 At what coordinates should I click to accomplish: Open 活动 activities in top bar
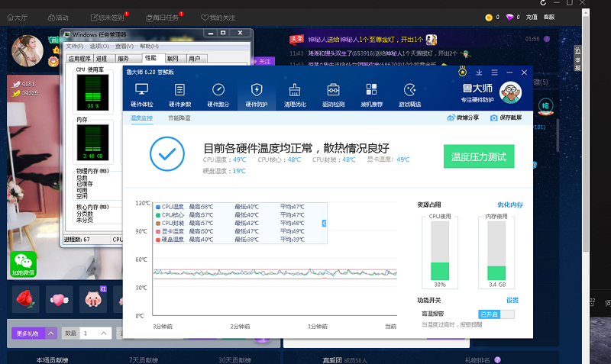58,18
